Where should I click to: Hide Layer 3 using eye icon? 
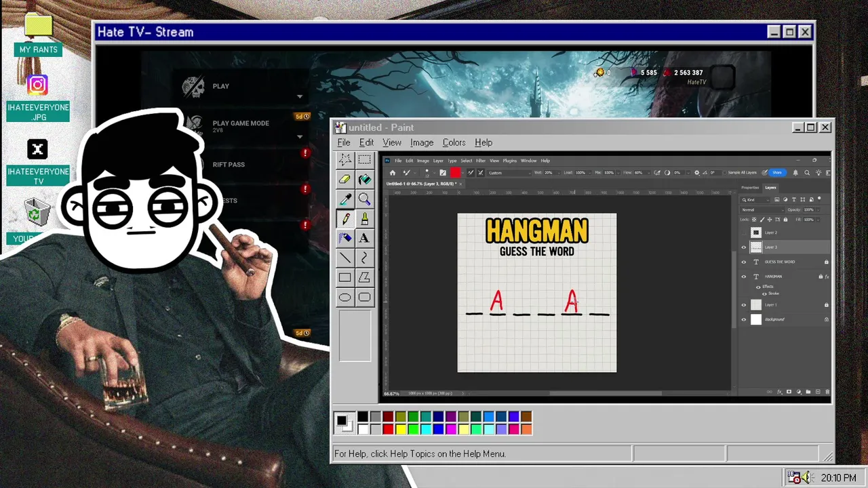pyautogui.click(x=744, y=247)
